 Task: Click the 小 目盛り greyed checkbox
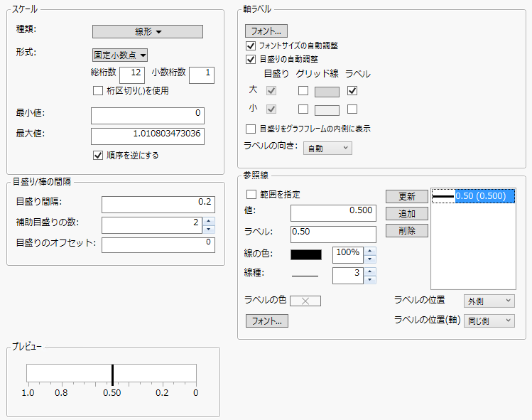pyautogui.click(x=271, y=109)
